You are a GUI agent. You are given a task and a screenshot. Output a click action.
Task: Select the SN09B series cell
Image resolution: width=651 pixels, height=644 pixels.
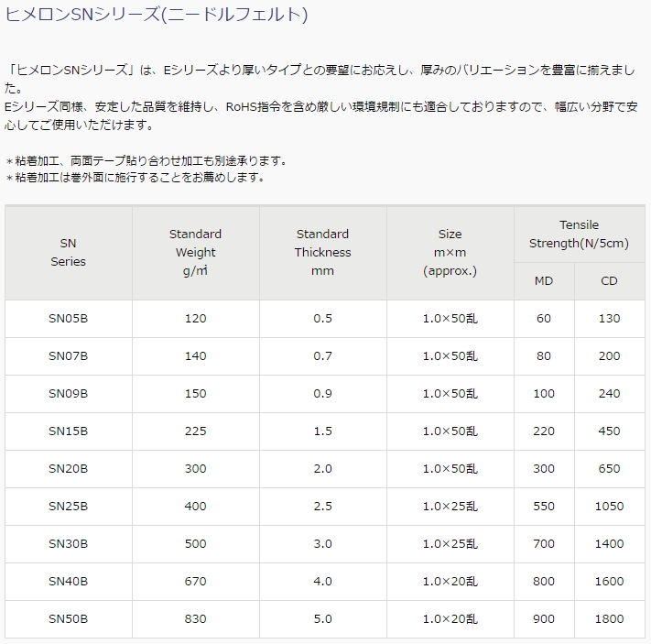tap(68, 394)
